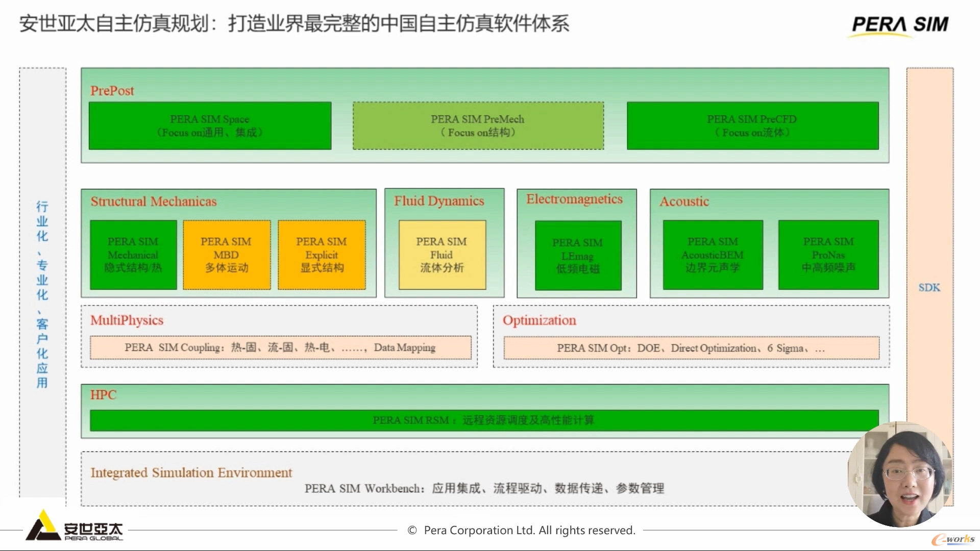Click the PERA SIM AcousticBEM block
Viewport: 980px width, 551px height.
(x=713, y=255)
